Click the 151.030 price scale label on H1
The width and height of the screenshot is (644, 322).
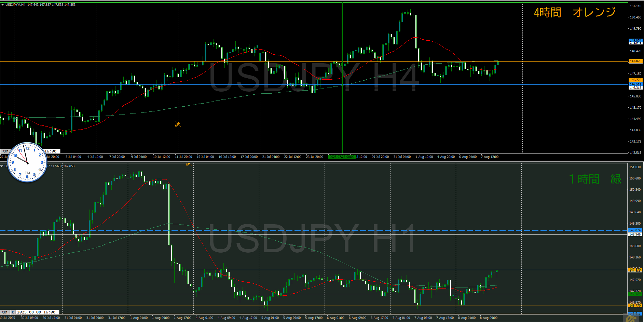click(x=635, y=167)
